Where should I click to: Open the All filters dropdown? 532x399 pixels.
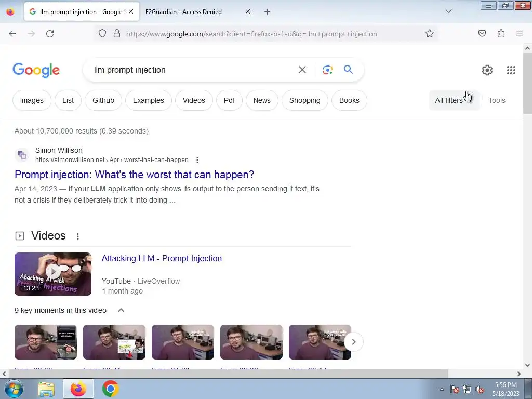coord(454,100)
